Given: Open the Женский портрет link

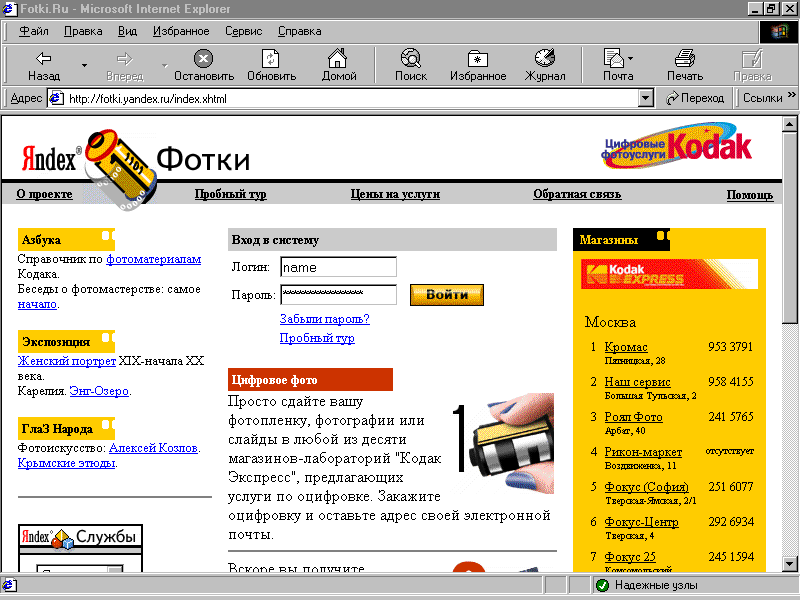Looking at the screenshot, I should pos(67,361).
